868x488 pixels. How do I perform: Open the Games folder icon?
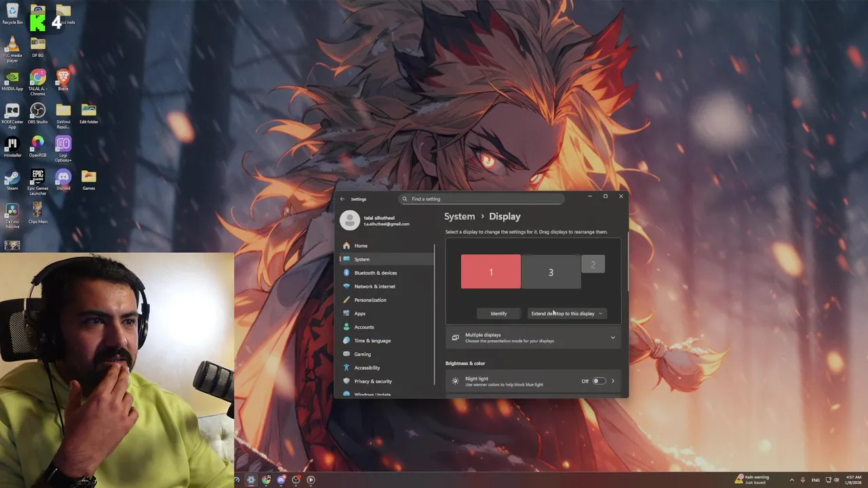click(89, 180)
